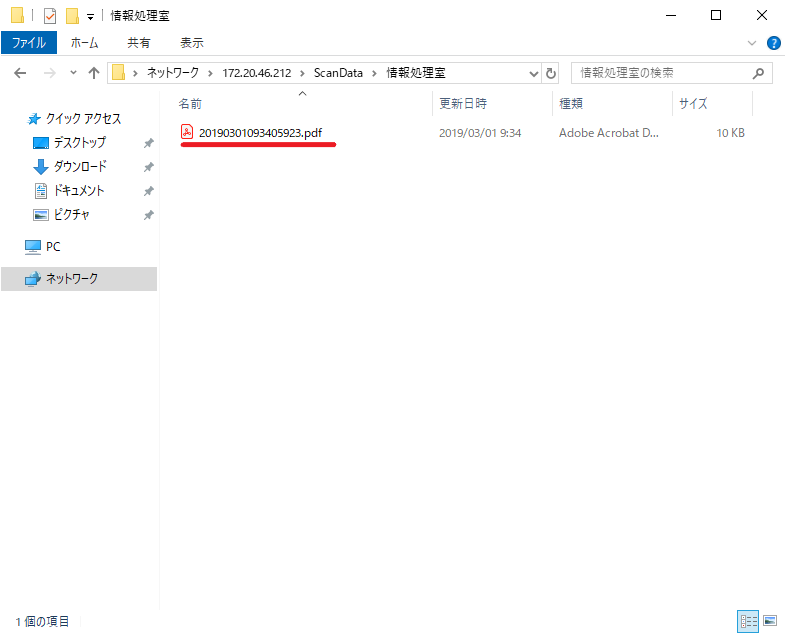This screenshot has height=634, width=786.
Task: Click the PDF icon of 20190301093405923.pdf
Action: pyautogui.click(x=187, y=132)
